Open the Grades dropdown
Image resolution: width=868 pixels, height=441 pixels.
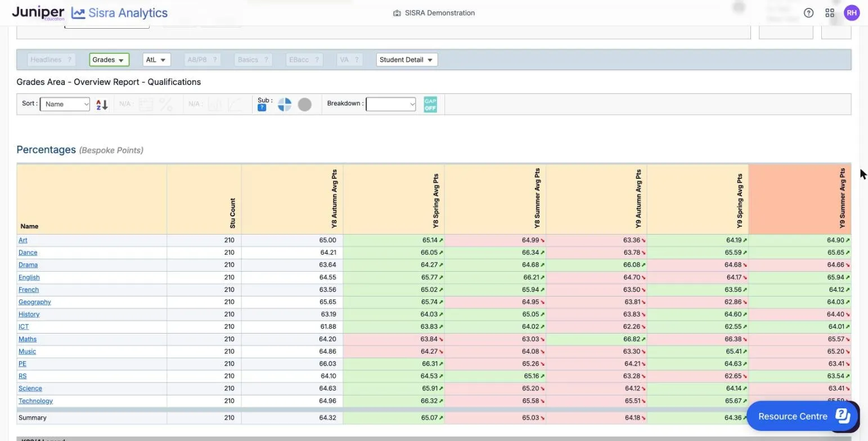(x=109, y=60)
